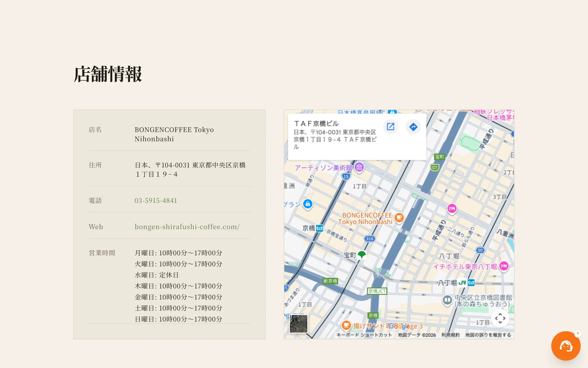Click the 土曜日 opening hours line

(179, 308)
